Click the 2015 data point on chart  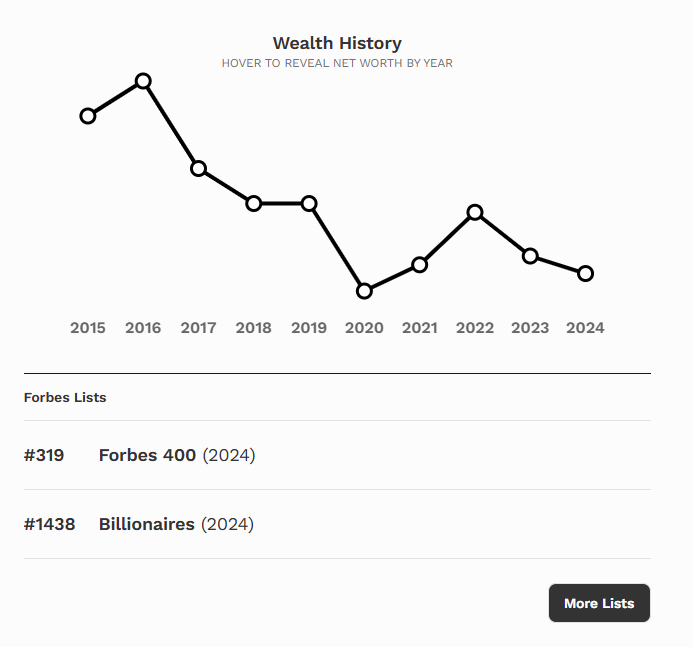pos(88,116)
